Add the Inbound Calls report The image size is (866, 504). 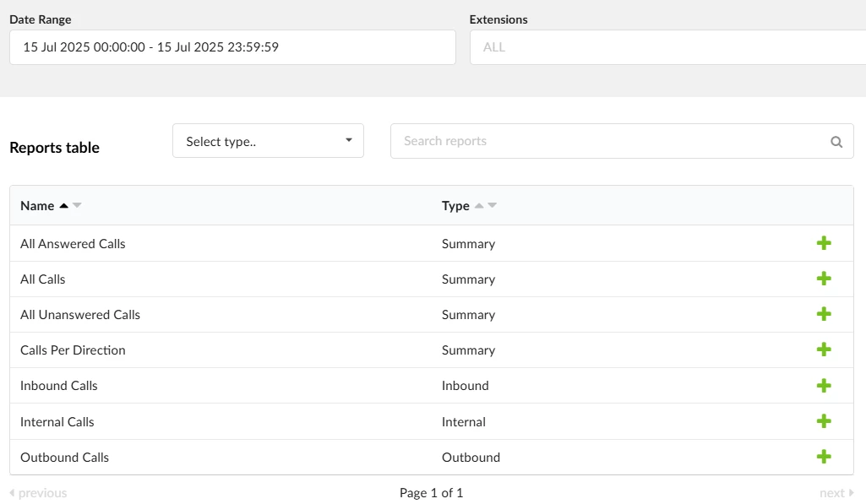coord(824,385)
